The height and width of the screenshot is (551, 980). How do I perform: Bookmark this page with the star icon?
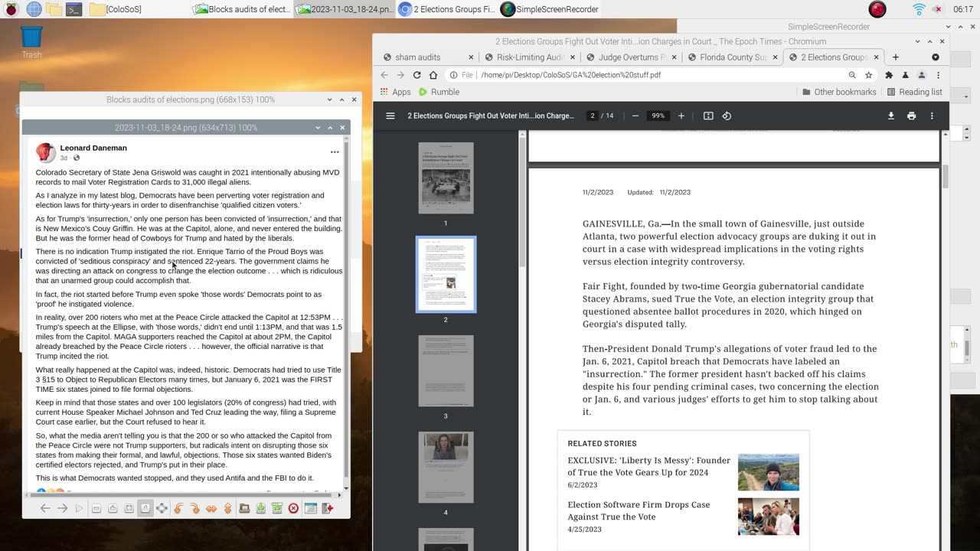tap(869, 75)
